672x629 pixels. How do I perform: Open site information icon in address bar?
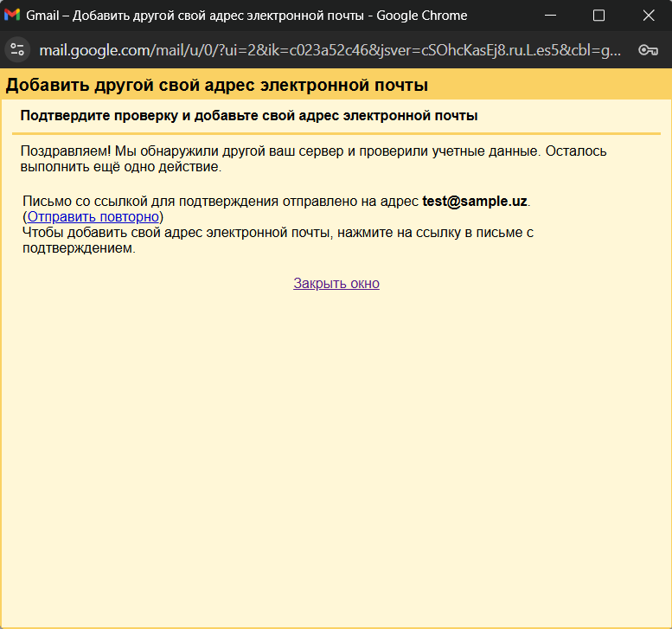17,49
